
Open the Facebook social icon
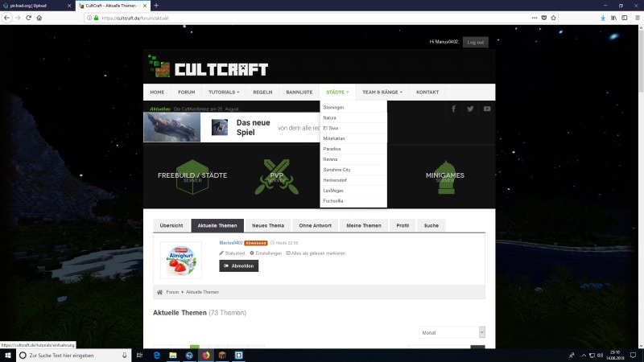point(453,109)
